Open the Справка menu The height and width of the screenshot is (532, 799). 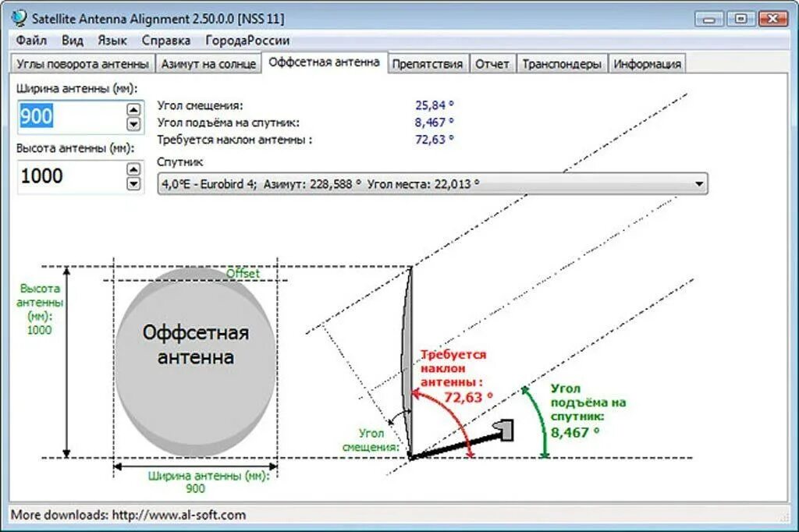(x=166, y=41)
